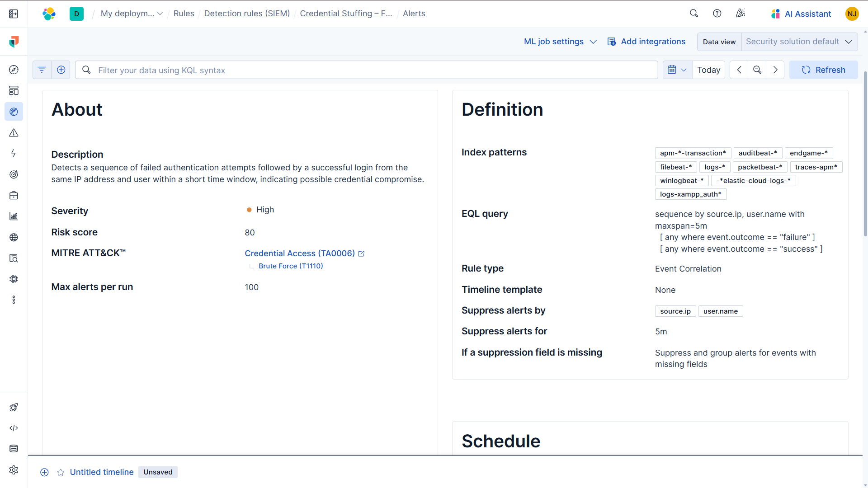Open the calendar date picker dropdown

pyautogui.click(x=677, y=70)
